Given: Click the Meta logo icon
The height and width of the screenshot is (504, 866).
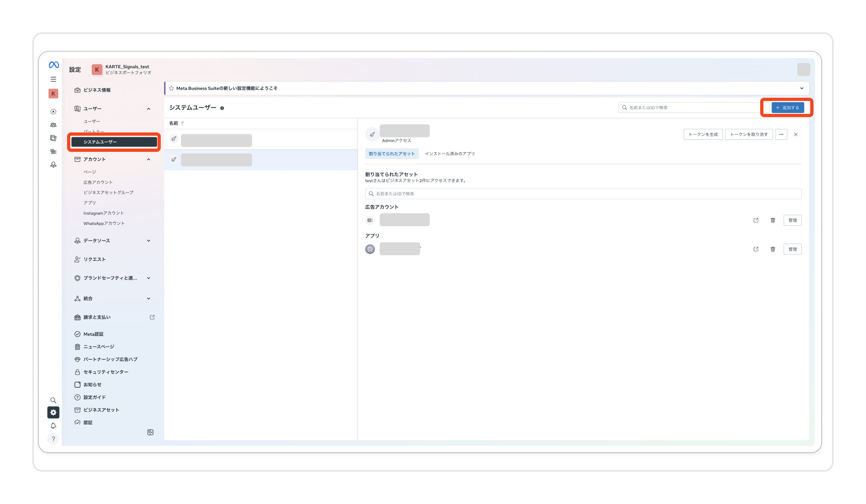Looking at the screenshot, I should pos(54,65).
